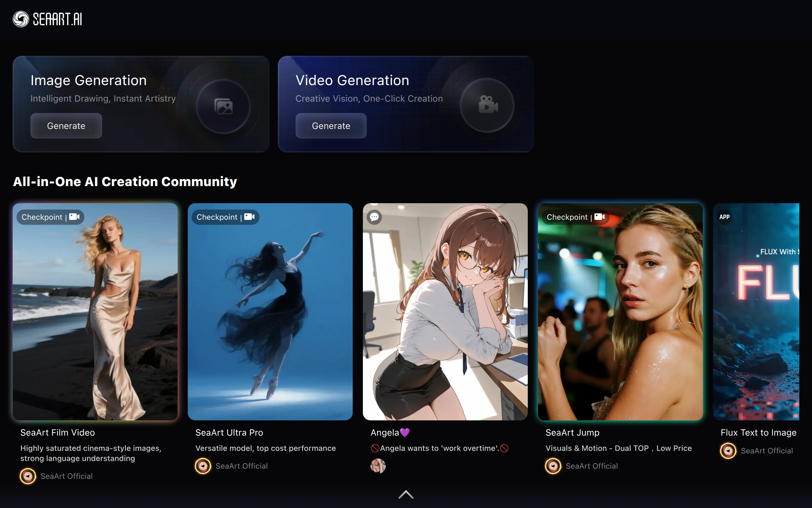This screenshot has width=812, height=508.
Task: Click chat bubble icon on Angela card
Action: pyautogui.click(x=374, y=217)
